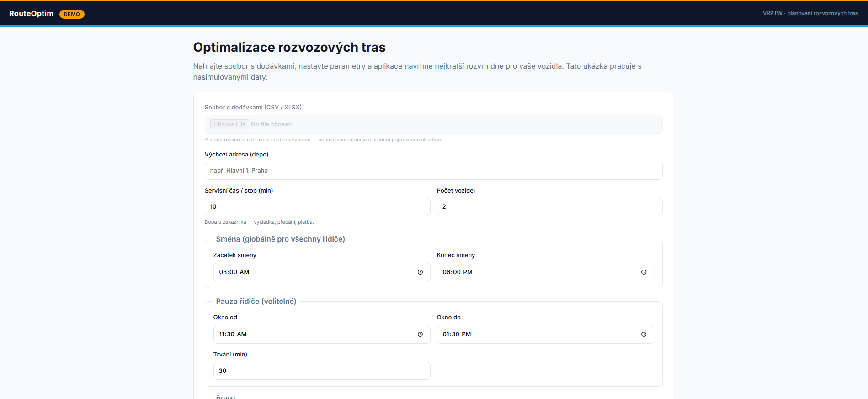
Task: Open clock picker for Okno do
Action: pyautogui.click(x=644, y=334)
